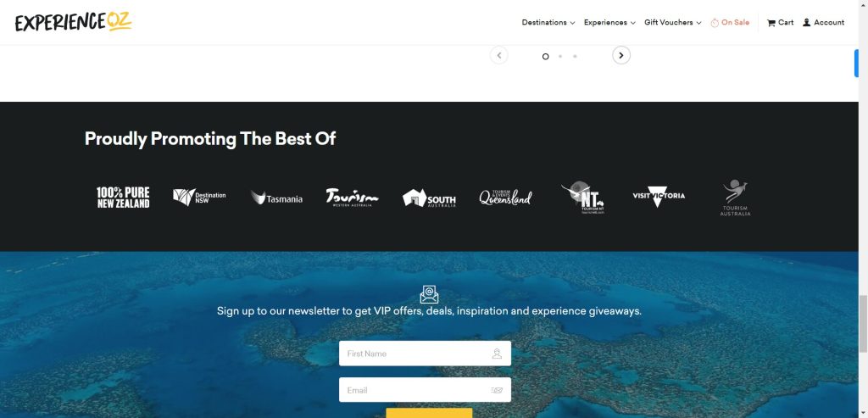Open the shopping Cart
The width and height of the screenshot is (868, 418).
tap(780, 23)
